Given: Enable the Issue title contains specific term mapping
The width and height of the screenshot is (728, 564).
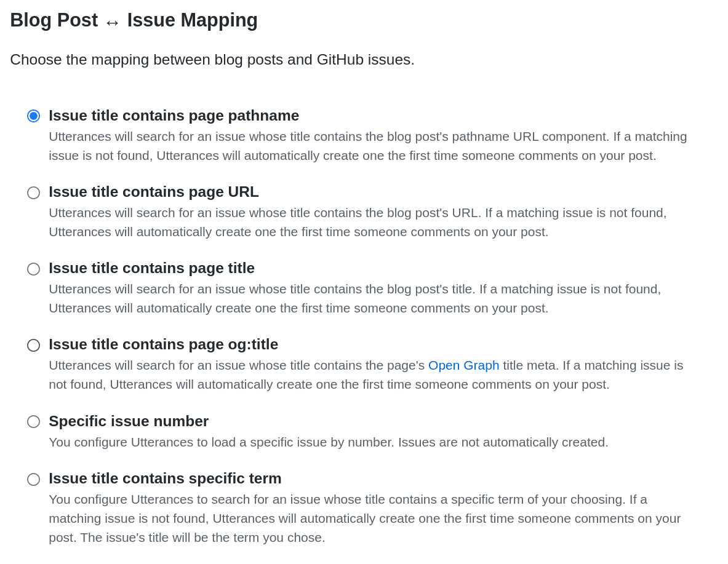Looking at the screenshot, I should pyautogui.click(x=33, y=479).
